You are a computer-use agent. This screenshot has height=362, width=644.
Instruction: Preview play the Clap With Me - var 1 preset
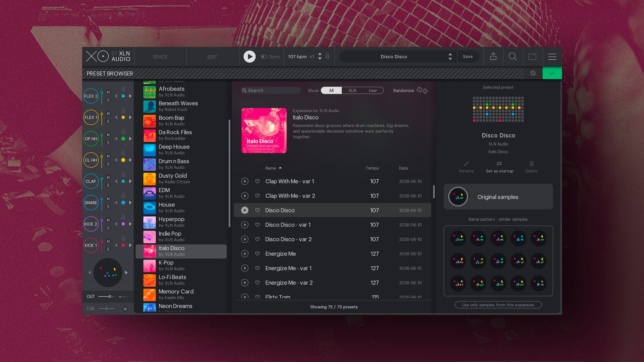click(x=245, y=181)
